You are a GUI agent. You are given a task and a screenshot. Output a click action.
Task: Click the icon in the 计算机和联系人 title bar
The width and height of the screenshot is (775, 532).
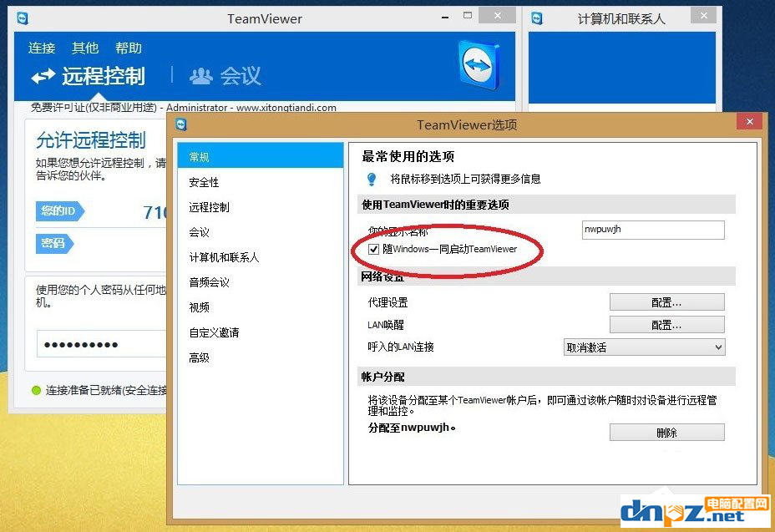(537, 18)
